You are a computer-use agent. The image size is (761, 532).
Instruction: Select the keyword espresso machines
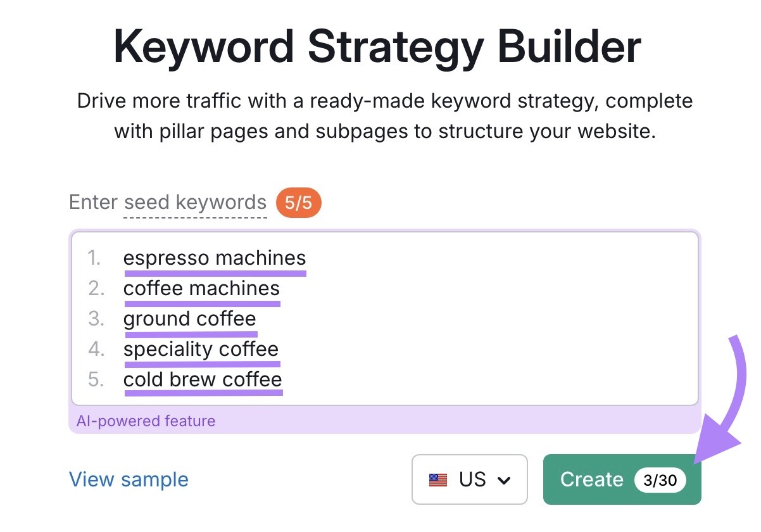[215, 258]
